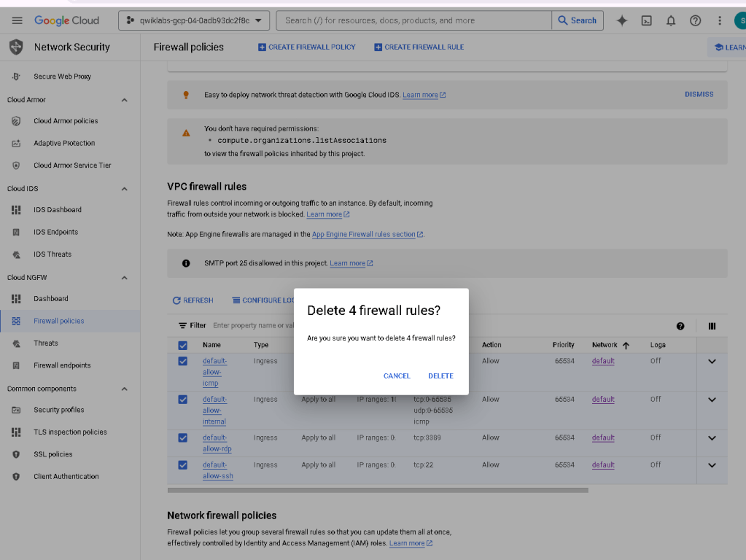
Task: Dismiss the Cloud IDS banner
Action: pos(699,94)
